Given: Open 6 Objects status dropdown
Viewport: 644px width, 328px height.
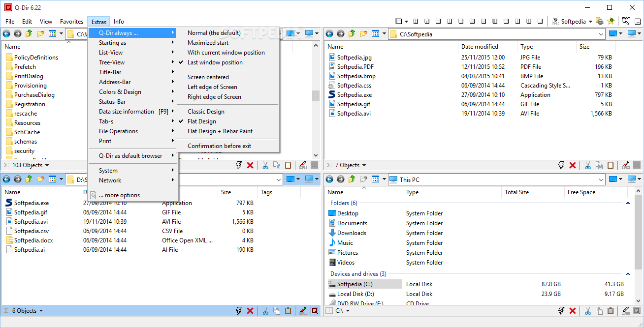Looking at the screenshot, I should [x=41, y=311].
